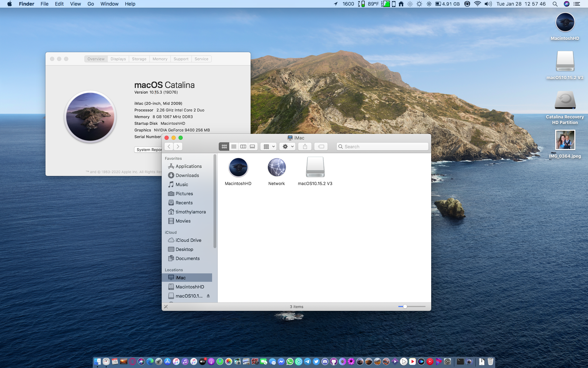588x368 pixels.
Task: Select Catalina Recovery HD Partition on desktop
Action: click(565, 101)
